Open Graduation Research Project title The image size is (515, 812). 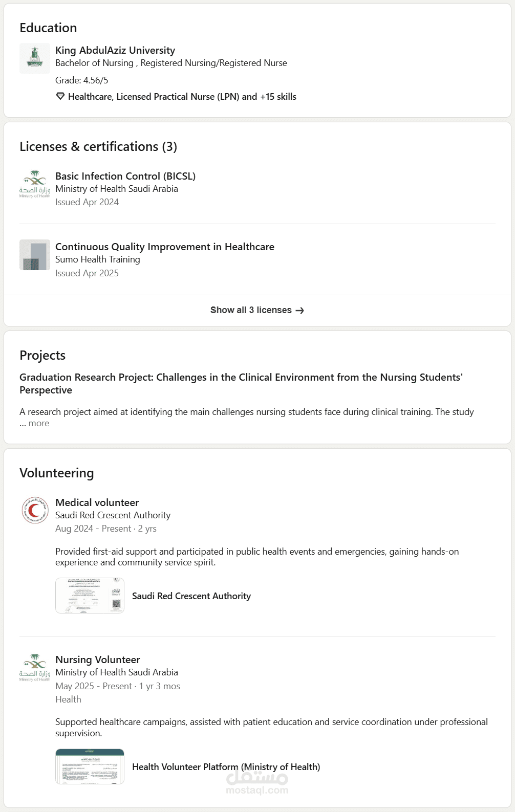(241, 384)
